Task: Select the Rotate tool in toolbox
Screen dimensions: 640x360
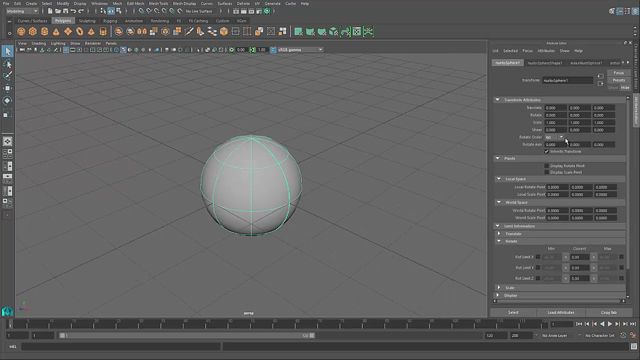Action: click(x=7, y=100)
